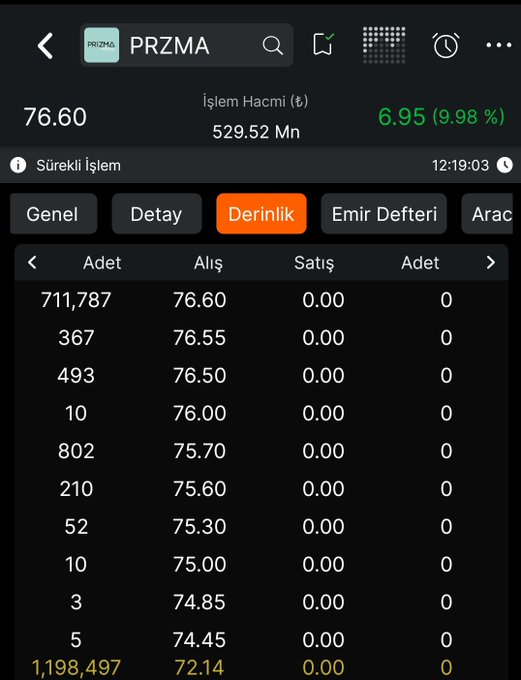Viewport: 521px width, 680px height.
Task: Switch to the Detay tab
Action: (x=157, y=214)
